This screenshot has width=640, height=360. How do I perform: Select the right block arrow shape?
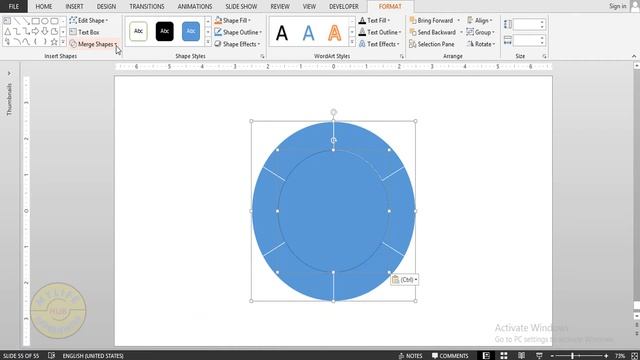pyautogui.click(x=36, y=31)
